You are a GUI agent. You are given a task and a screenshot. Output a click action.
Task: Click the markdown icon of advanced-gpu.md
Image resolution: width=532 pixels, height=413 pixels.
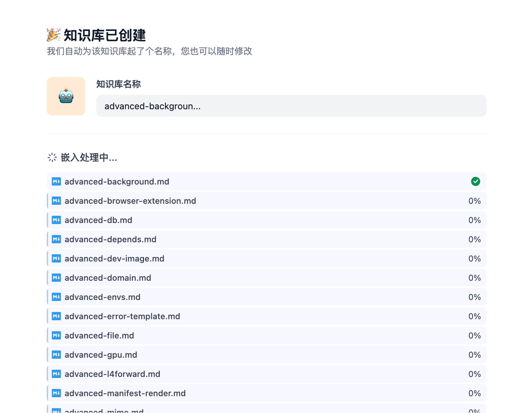pyautogui.click(x=56, y=355)
